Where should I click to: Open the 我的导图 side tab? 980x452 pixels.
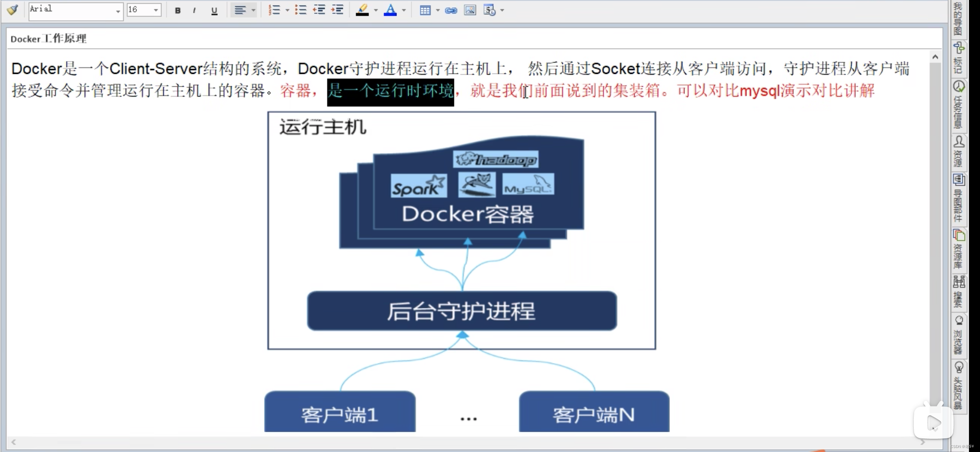coord(958,19)
